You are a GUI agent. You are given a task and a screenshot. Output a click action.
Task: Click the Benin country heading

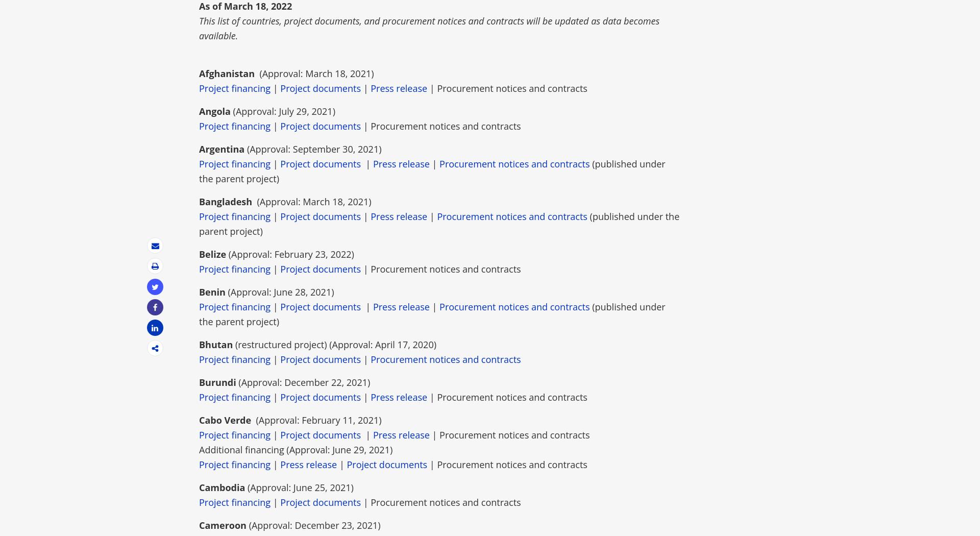tap(212, 292)
